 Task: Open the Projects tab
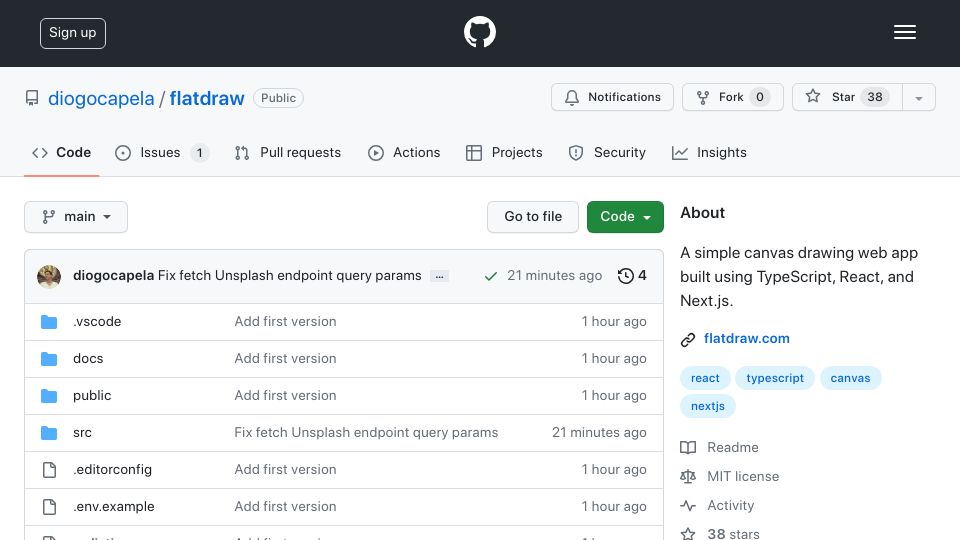click(x=504, y=152)
